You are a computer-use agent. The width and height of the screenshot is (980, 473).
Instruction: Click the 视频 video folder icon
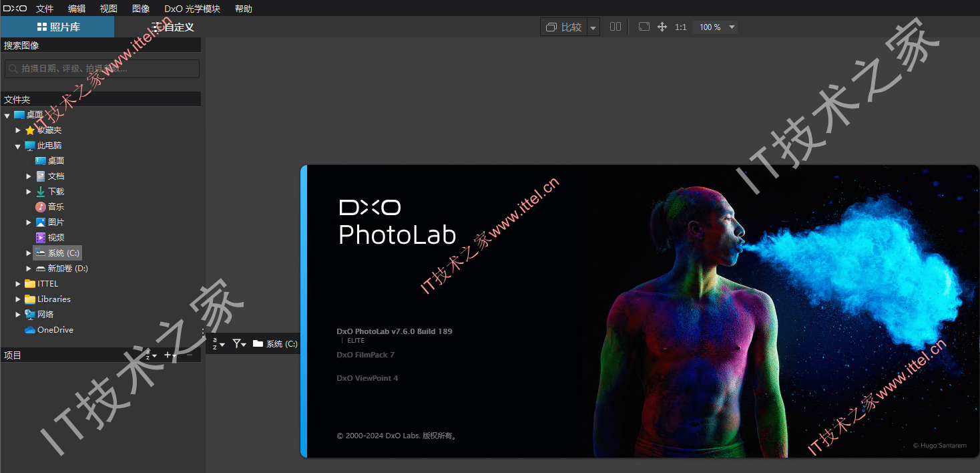pos(40,238)
